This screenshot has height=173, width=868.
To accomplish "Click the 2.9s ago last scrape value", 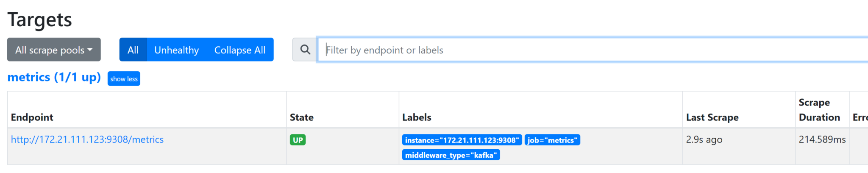I will click(704, 140).
